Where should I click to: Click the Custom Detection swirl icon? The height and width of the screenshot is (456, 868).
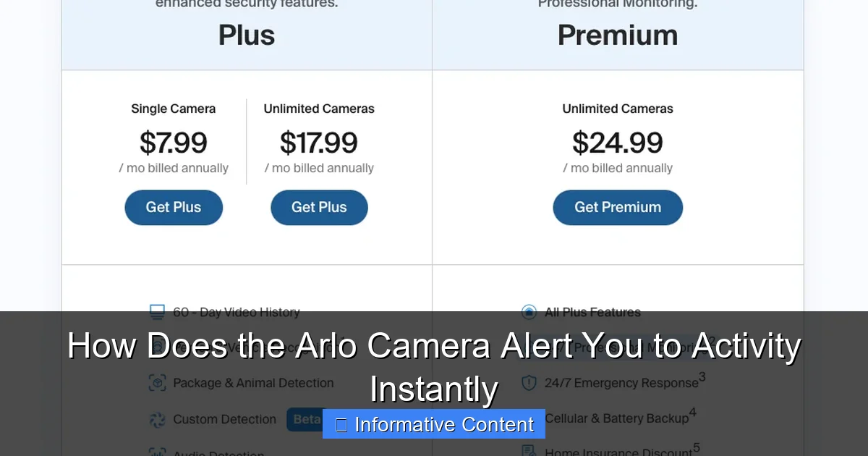click(x=157, y=418)
